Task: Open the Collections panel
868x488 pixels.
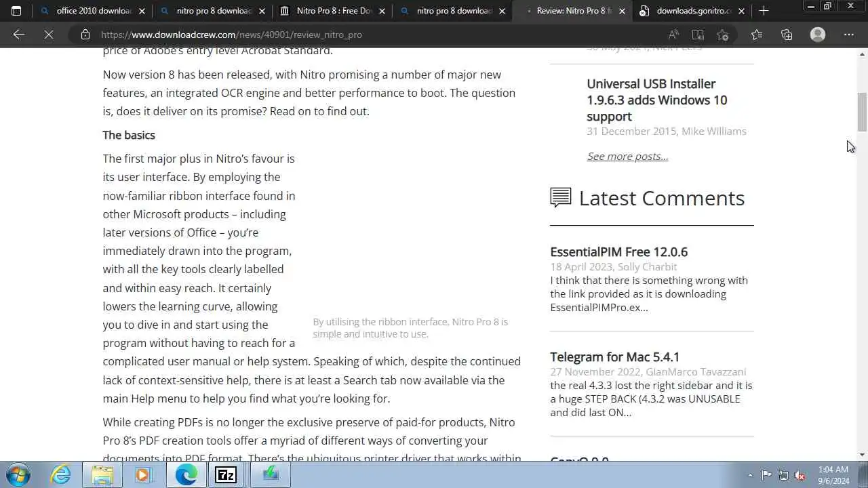Action: 787,35
